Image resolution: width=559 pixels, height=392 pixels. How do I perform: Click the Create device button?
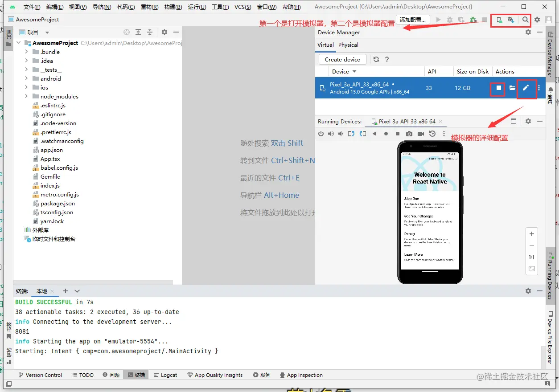(342, 59)
